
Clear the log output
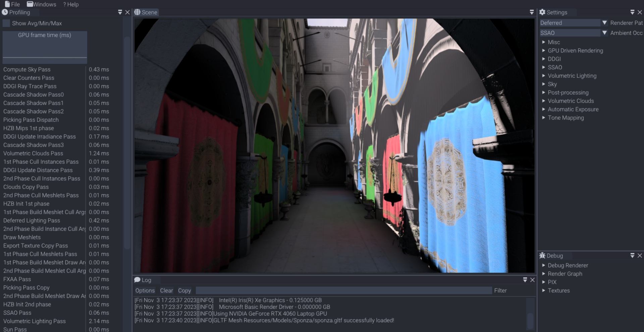click(x=166, y=291)
